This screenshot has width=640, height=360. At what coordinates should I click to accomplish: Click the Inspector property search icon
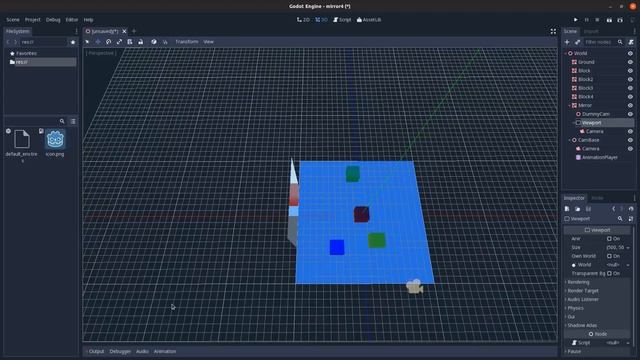620,219
